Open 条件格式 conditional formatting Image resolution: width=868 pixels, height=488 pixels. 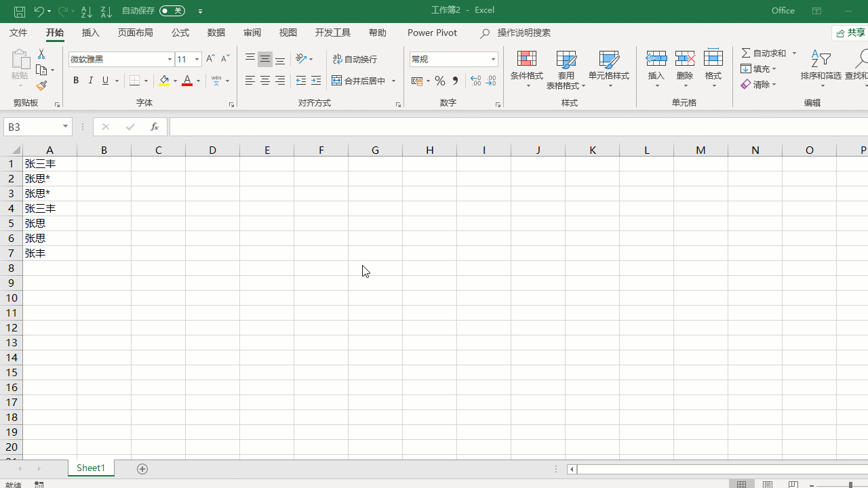pyautogui.click(x=527, y=69)
